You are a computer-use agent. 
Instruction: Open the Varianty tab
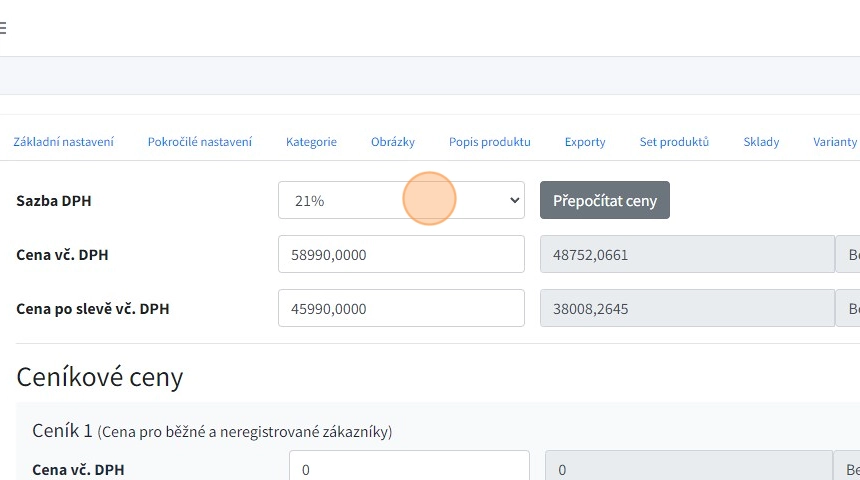click(x=835, y=142)
